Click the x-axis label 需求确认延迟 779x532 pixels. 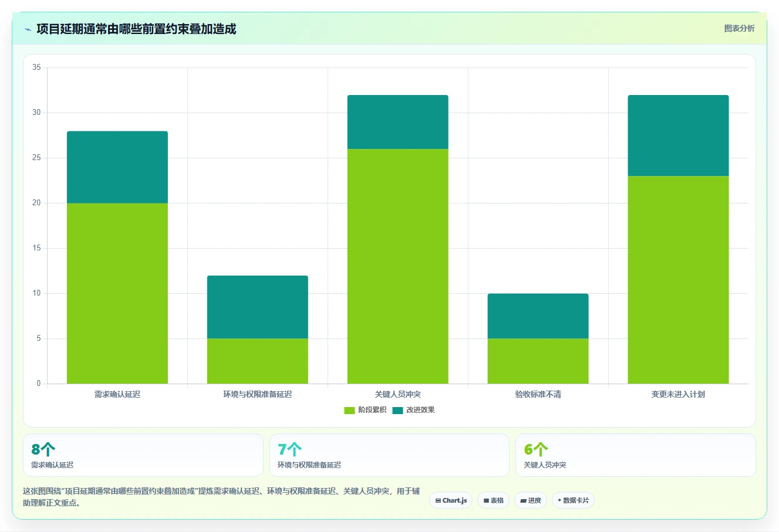[117, 394]
